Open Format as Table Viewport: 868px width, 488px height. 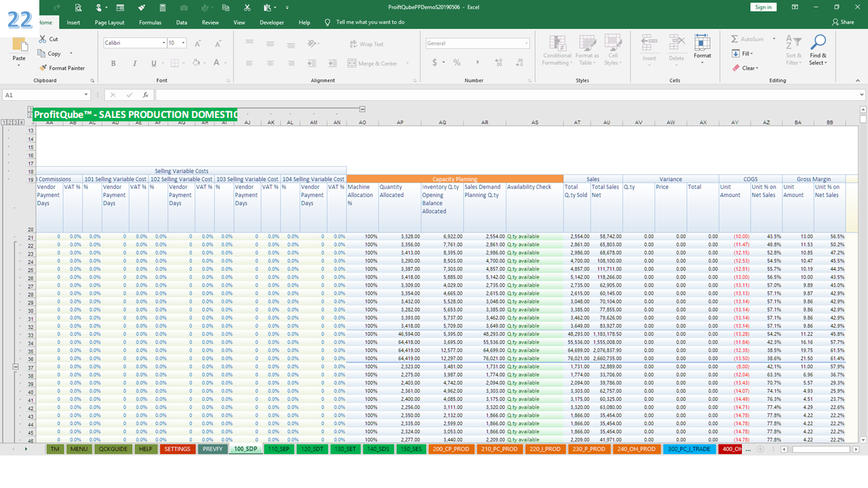coord(587,51)
